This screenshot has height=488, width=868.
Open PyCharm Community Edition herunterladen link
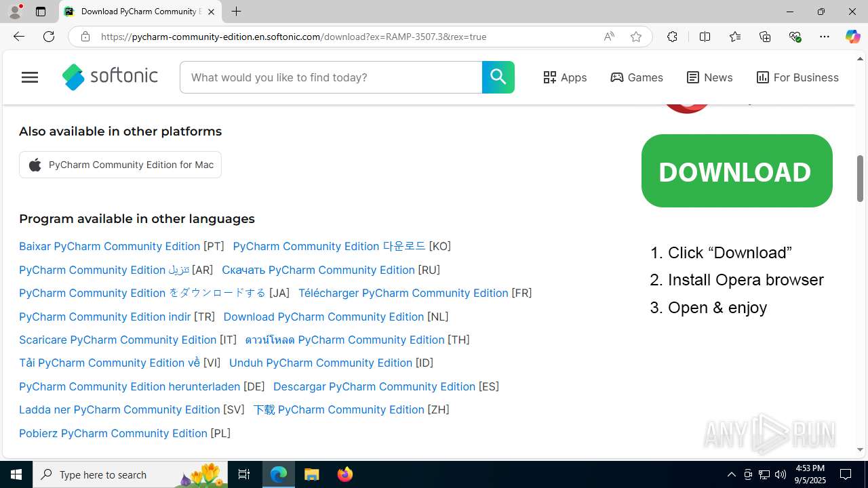[x=130, y=386]
